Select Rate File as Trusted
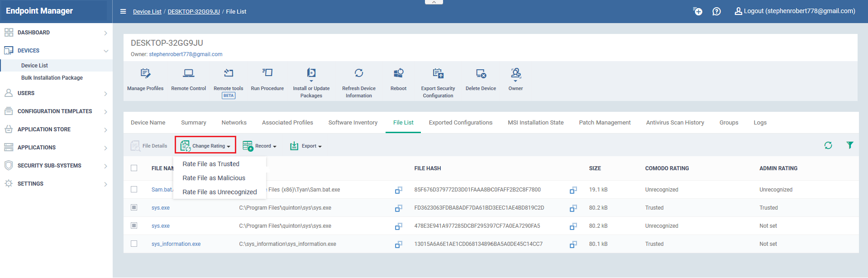 211,164
